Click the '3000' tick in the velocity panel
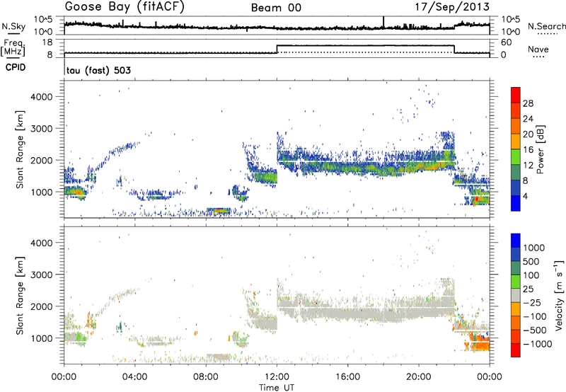This screenshot has height=392, width=566. point(42,275)
